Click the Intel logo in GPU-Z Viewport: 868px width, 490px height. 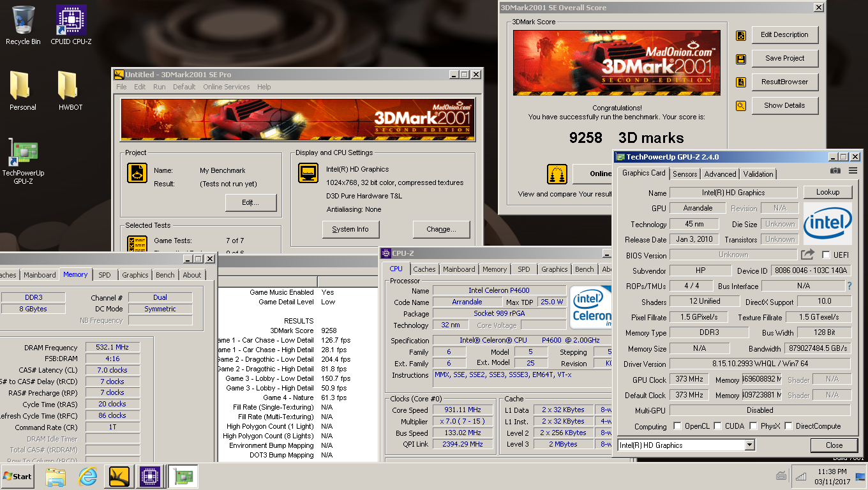(828, 223)
